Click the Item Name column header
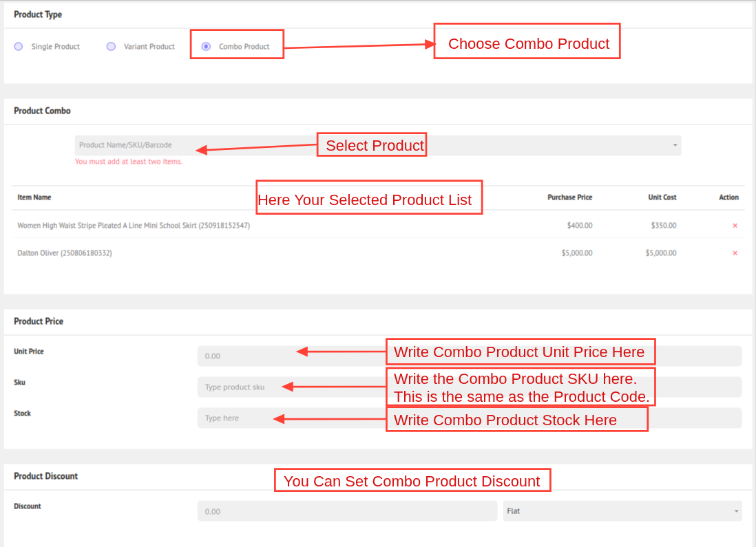 tap(34, 197)
